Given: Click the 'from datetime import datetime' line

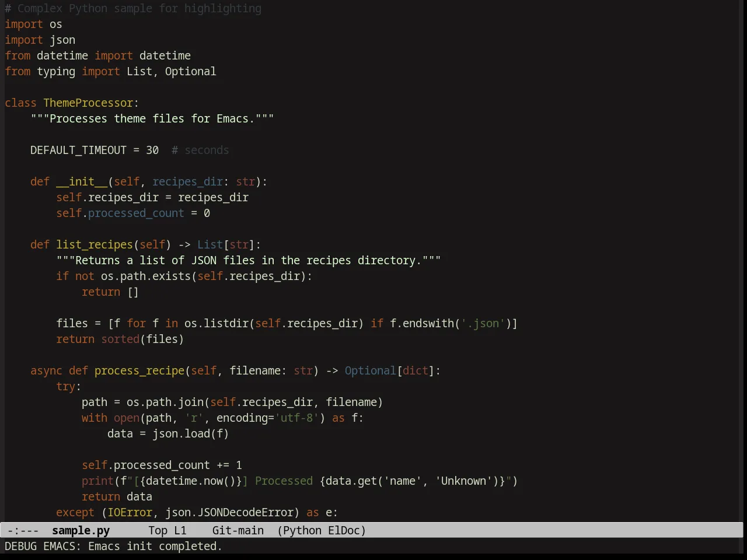Looking at the screenshot, I should [x=97, y=55].
